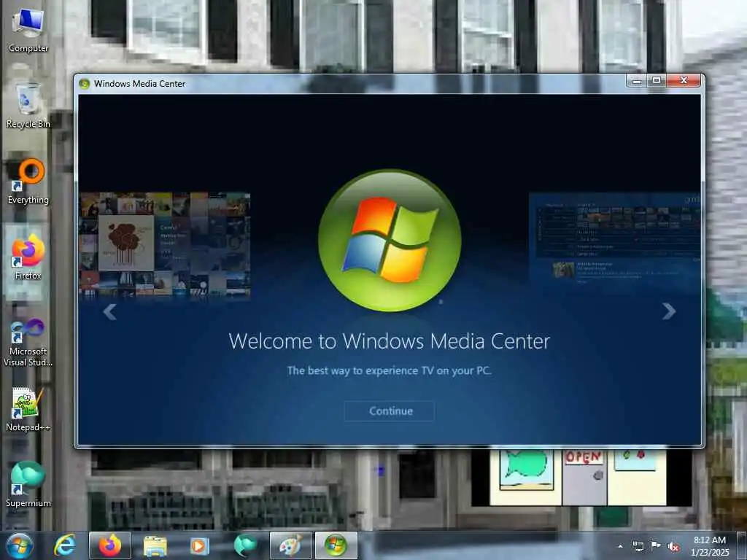Switch to Paint on the taskbar
The width and height of the screenshot is (747, 560).
click(290, 545)
